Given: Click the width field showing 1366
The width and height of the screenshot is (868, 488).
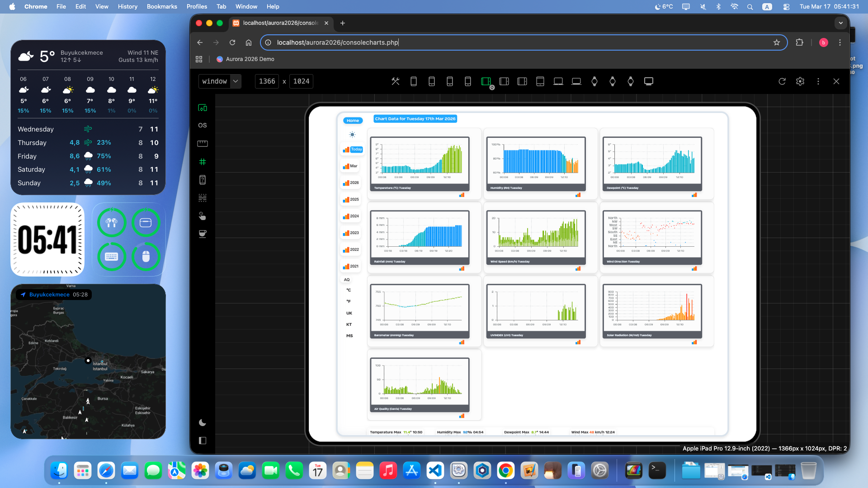Looking at the screenshot, I should (x=267, y=81).
